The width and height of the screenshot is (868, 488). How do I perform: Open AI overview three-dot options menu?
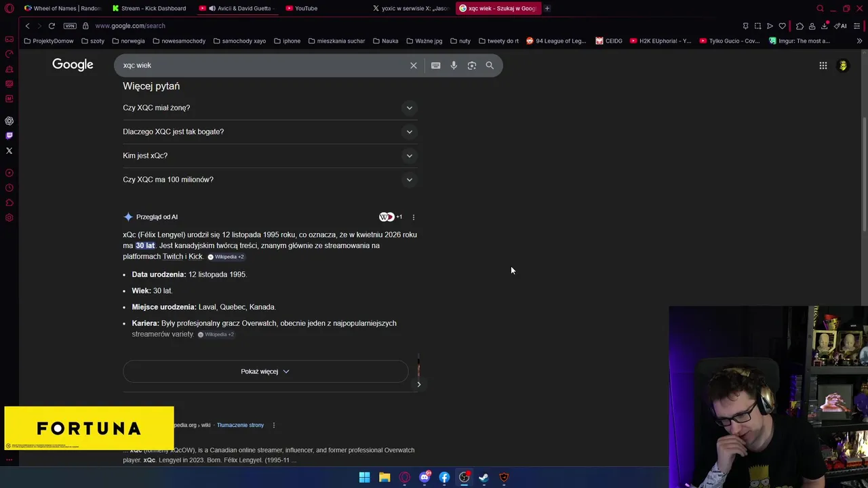click(x=414, y=218)
